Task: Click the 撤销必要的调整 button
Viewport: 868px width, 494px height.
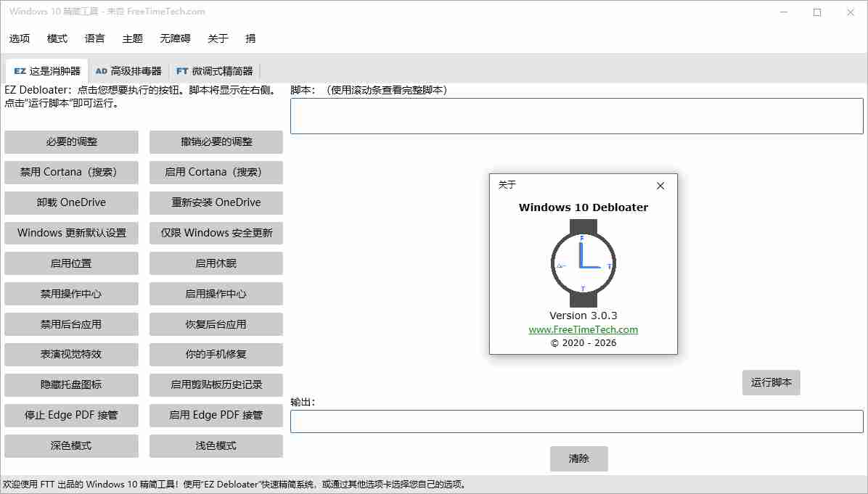Action: 216,141
